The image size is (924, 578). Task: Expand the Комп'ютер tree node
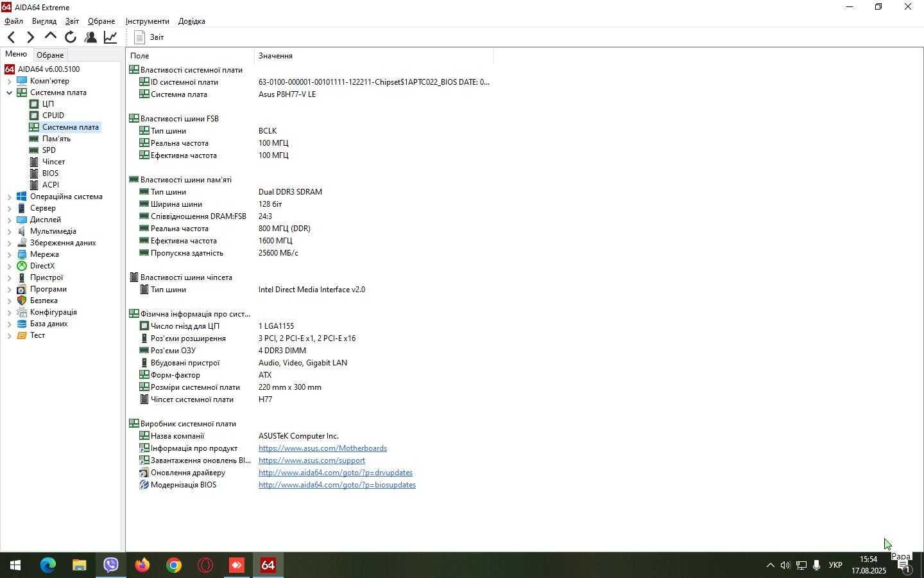pyautogui.click(x=9, y=81)
